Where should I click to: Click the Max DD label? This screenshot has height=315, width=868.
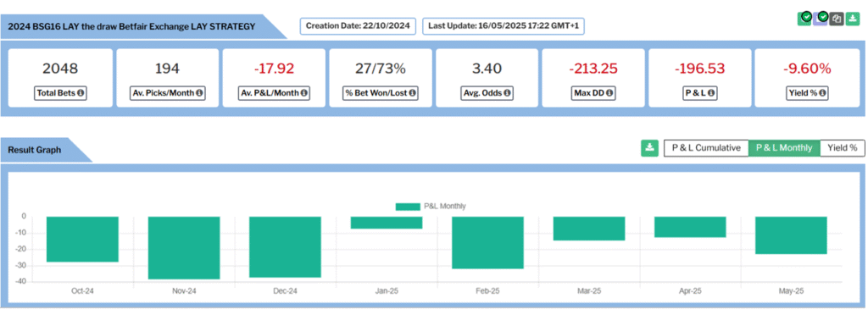pyautogui.click(x=593, y=93)
